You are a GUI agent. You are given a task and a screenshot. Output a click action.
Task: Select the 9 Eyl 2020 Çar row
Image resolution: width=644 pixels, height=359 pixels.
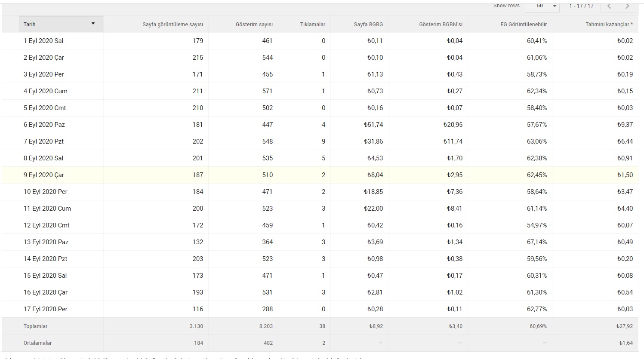coord(320,175)
